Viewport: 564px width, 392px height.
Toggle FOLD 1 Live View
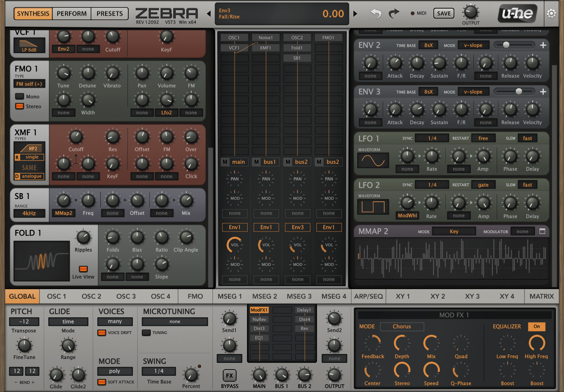pyautogui.click(x=83, y=269)
